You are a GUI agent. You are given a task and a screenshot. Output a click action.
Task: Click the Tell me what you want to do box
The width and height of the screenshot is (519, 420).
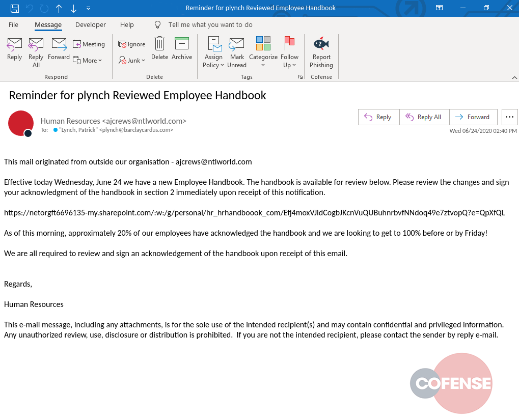[x=210, y=25]
